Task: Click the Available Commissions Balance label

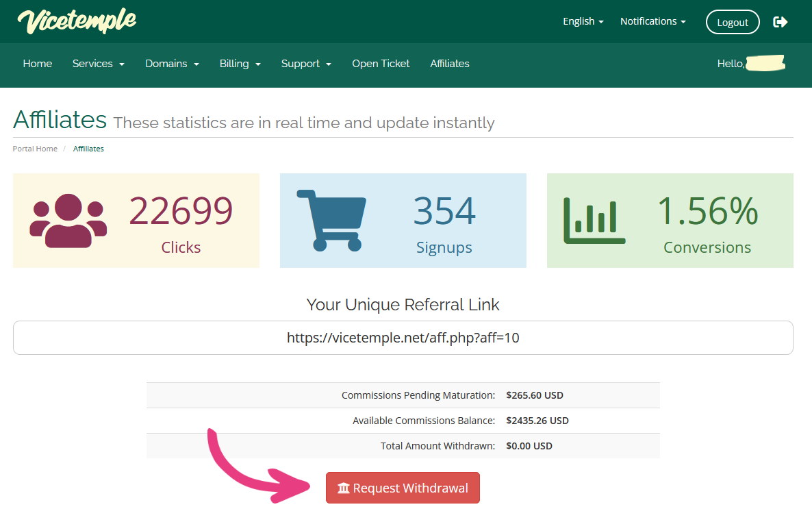Action: coord(424,421)
